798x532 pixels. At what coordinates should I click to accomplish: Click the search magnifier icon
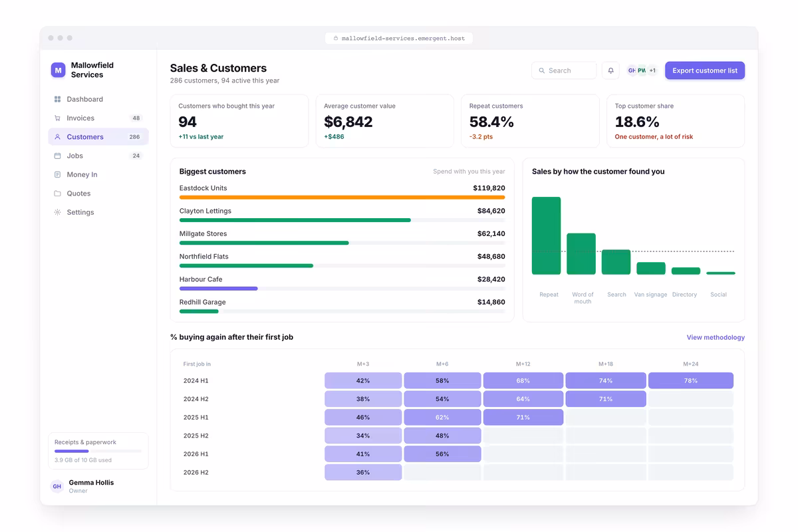pos(542,70)
